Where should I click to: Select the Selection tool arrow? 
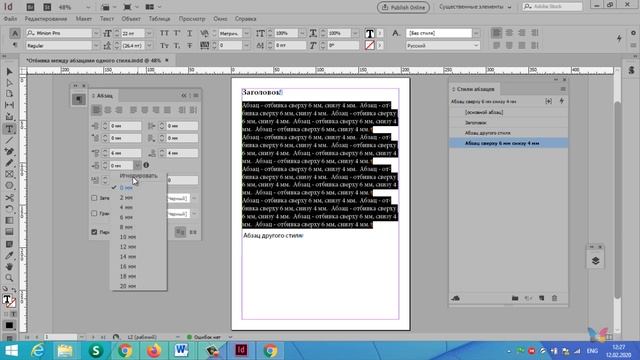(x=9, y=72)
